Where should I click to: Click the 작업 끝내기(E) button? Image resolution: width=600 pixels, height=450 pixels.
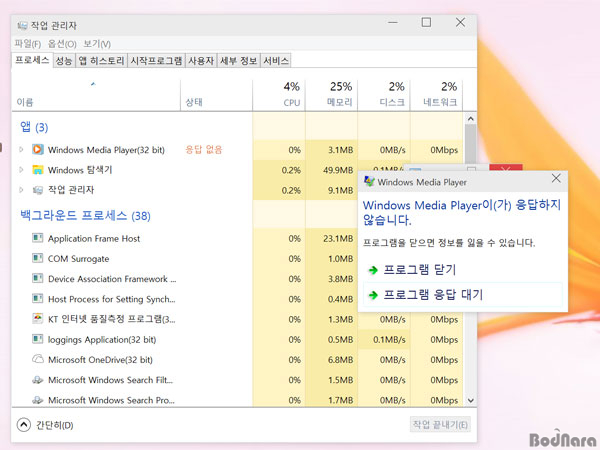click(x=440, y=424)
